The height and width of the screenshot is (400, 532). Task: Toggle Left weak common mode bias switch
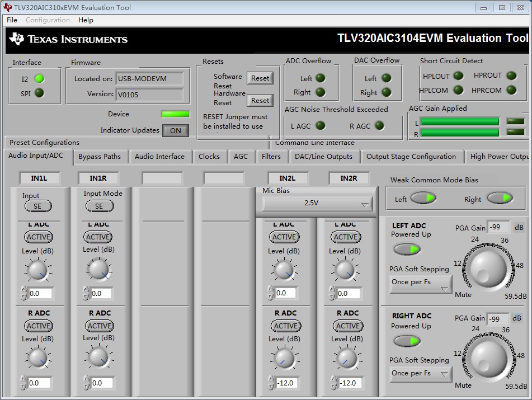click(423, 198)
